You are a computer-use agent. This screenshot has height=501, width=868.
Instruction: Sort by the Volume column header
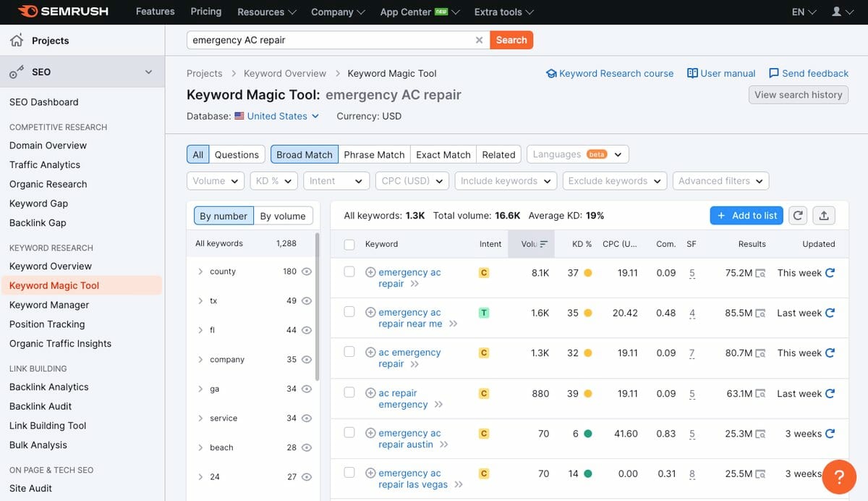532,244
